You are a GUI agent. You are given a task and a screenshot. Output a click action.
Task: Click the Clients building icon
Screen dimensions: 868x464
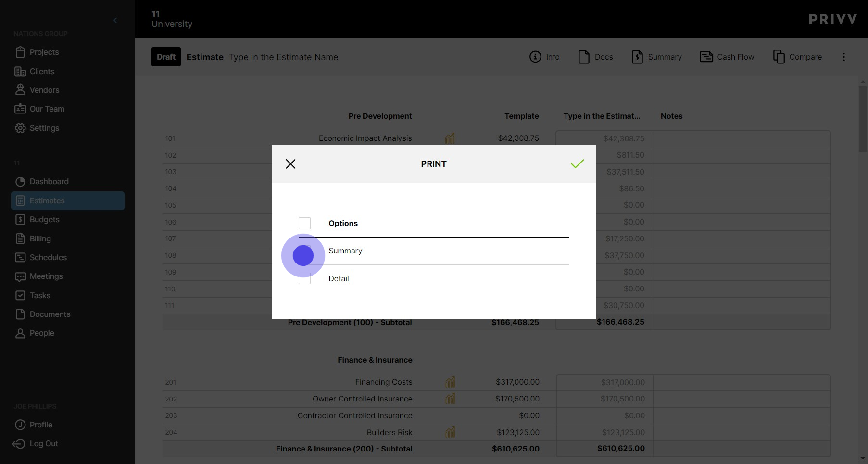20,71
